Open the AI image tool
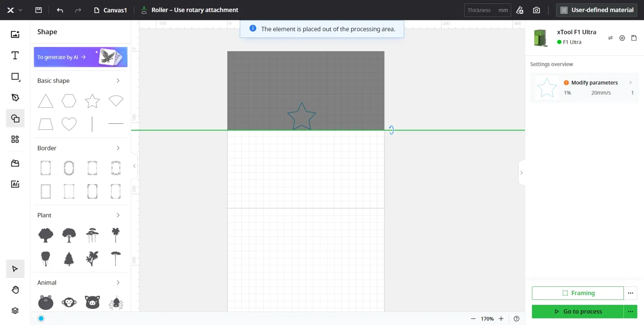Viewport: 644px width, 325px height. click(x=15, y=184)
